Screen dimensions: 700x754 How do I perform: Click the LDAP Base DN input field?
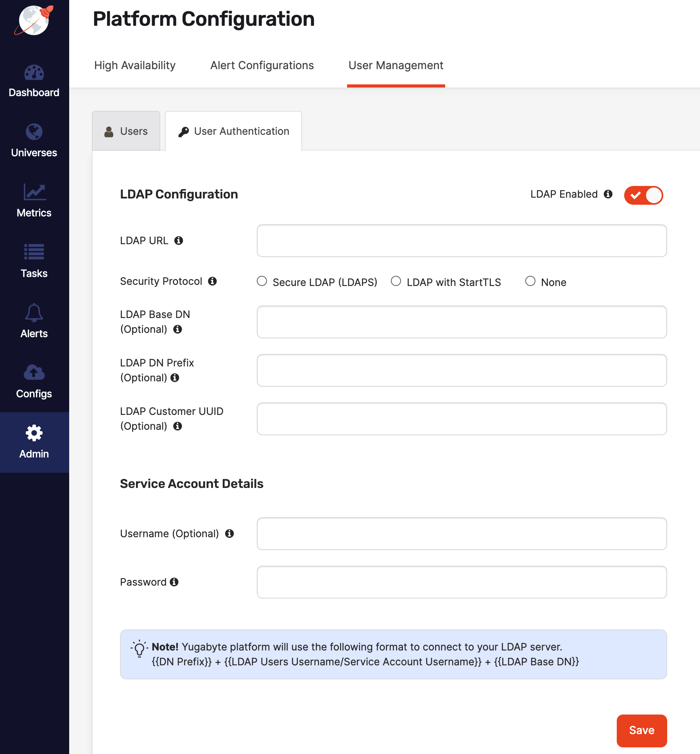[462, 322]
